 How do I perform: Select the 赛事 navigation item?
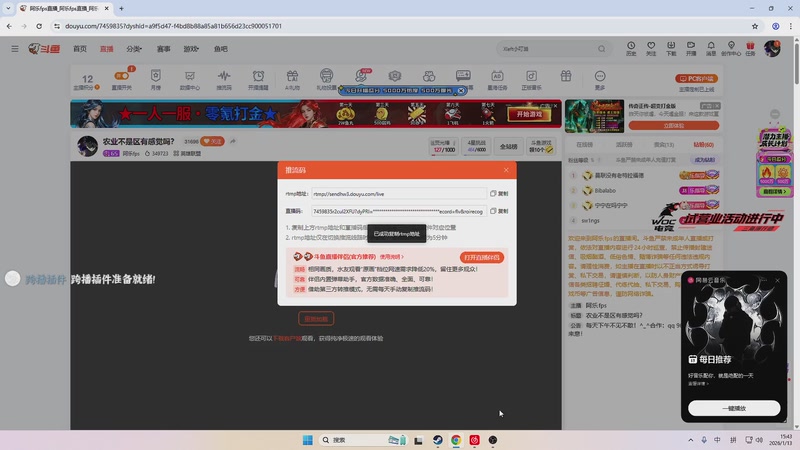[163, 49]
